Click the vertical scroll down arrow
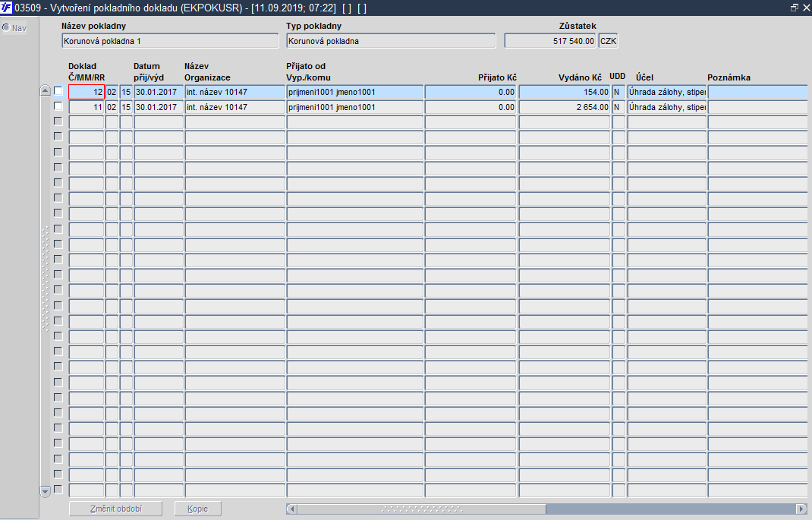Viewport: 812px width, 520px height. click(x=45, y=491)
